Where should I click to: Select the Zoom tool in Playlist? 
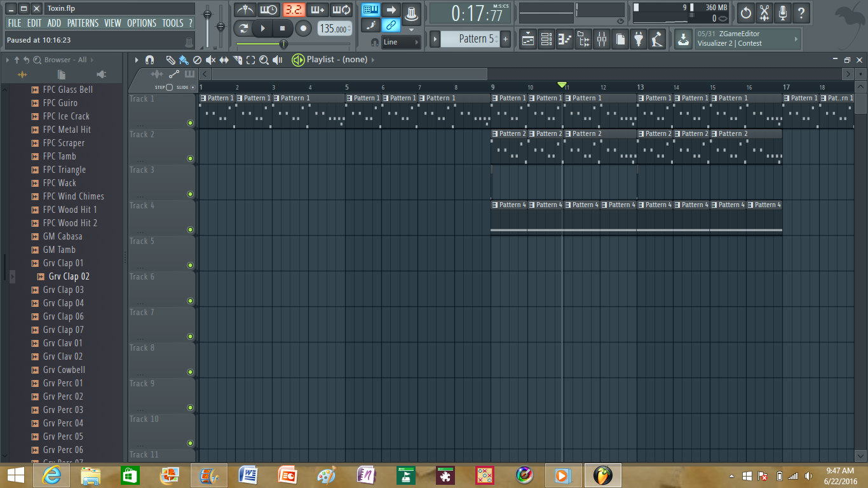264,60
